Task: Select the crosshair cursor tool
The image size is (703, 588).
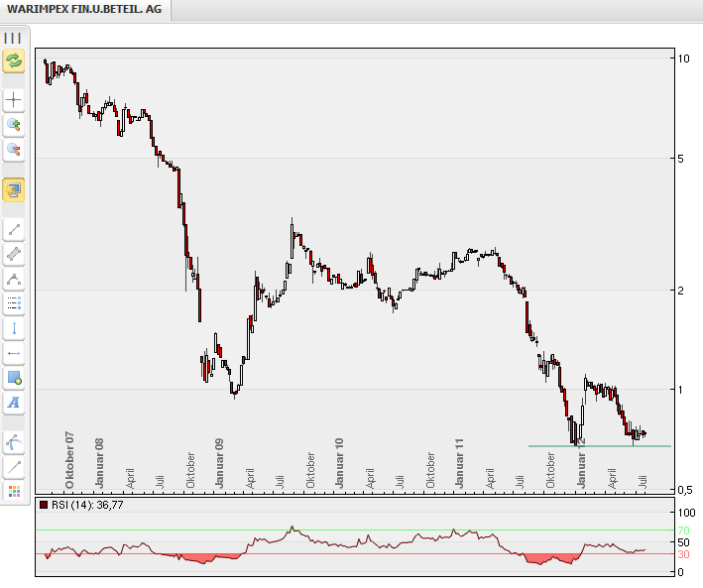Action: [x=14, y=99]
